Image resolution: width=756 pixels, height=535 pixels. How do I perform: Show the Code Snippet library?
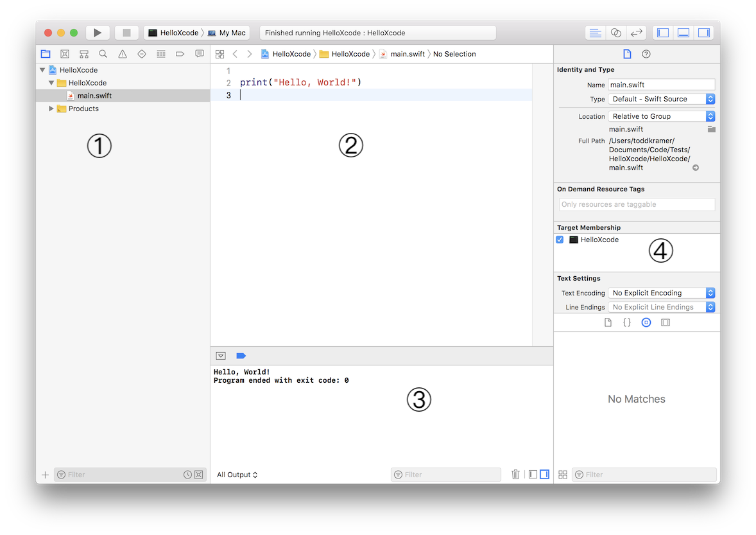[x=627, y=322]
